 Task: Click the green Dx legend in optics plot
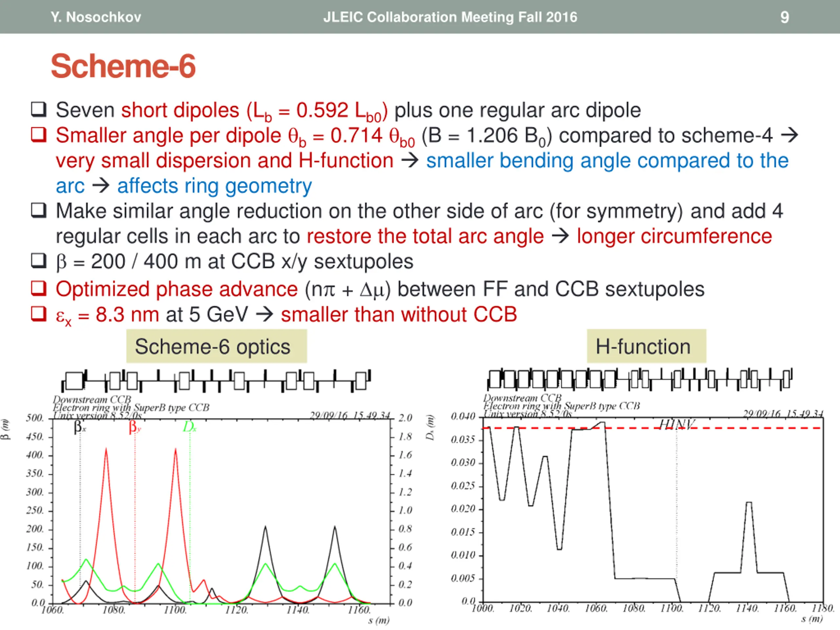[x=190, y=427]
